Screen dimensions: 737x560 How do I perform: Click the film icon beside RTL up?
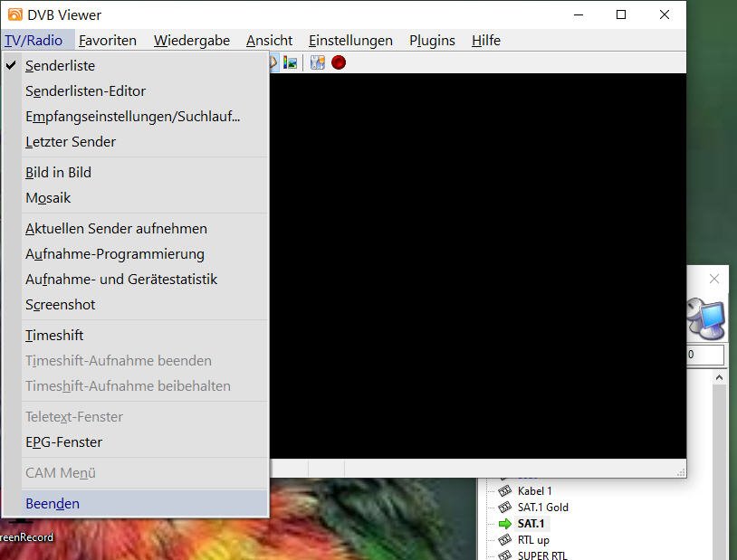point(504,540)
